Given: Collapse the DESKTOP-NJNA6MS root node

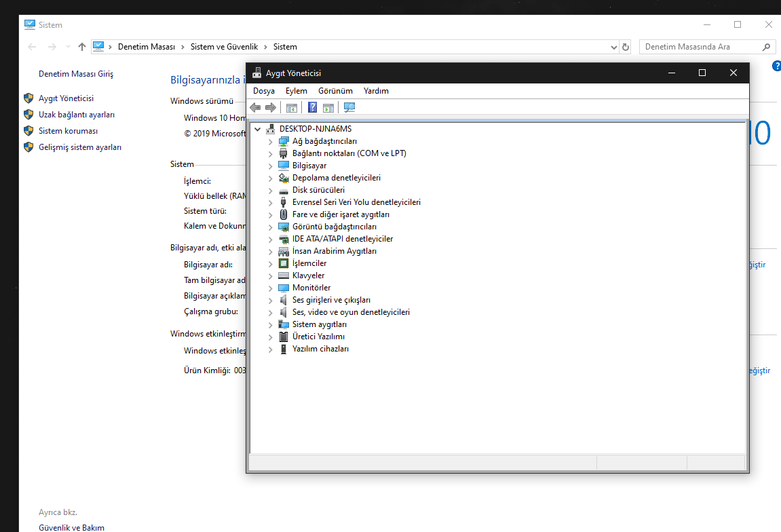Looking at the screenshot, I should 257,129.
